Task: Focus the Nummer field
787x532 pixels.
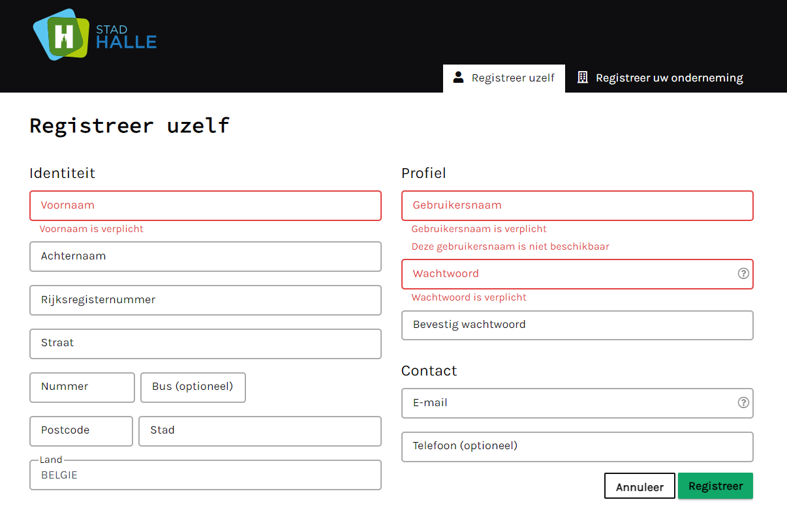Action: [x=82, y=387]
